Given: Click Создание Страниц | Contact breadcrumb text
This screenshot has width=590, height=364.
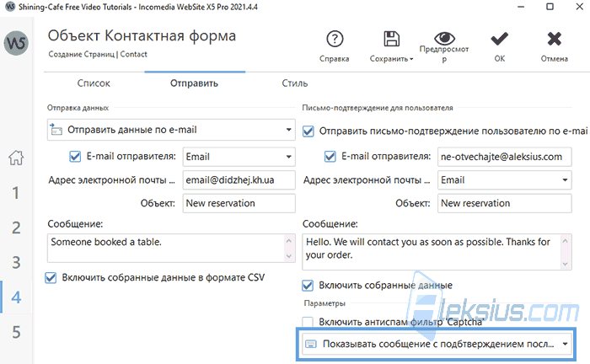Looking at the screenshot, I should point(98,54).
